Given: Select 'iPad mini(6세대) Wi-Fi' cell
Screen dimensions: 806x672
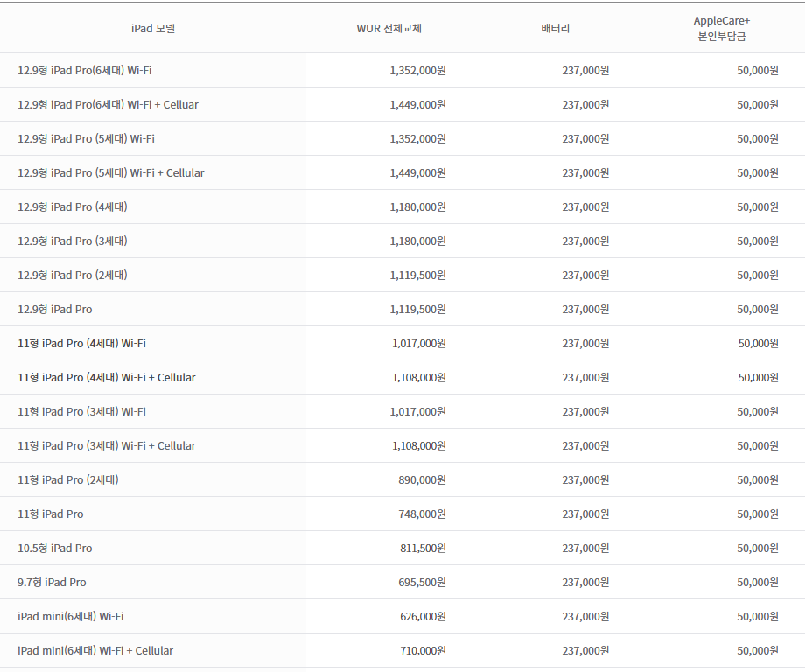Looking at the screenshot, I should click(x=70, y=617).
